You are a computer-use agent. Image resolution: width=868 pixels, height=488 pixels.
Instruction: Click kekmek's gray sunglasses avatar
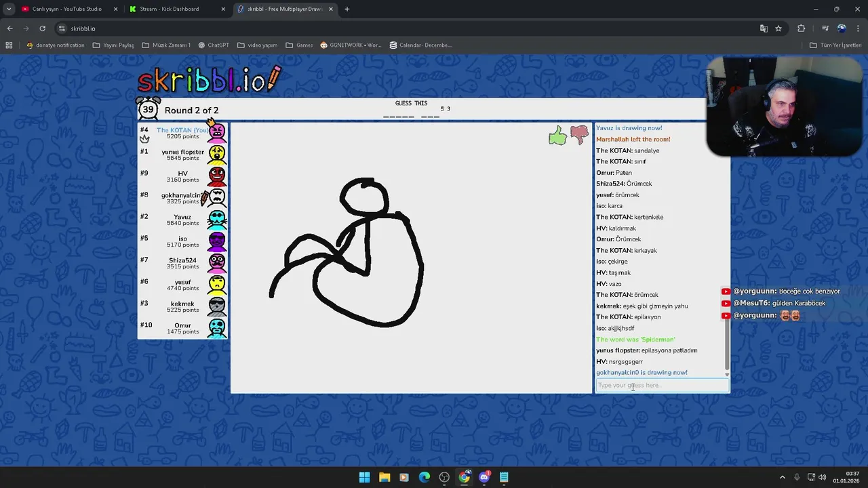pyautogui.click(x=217, y=306)
